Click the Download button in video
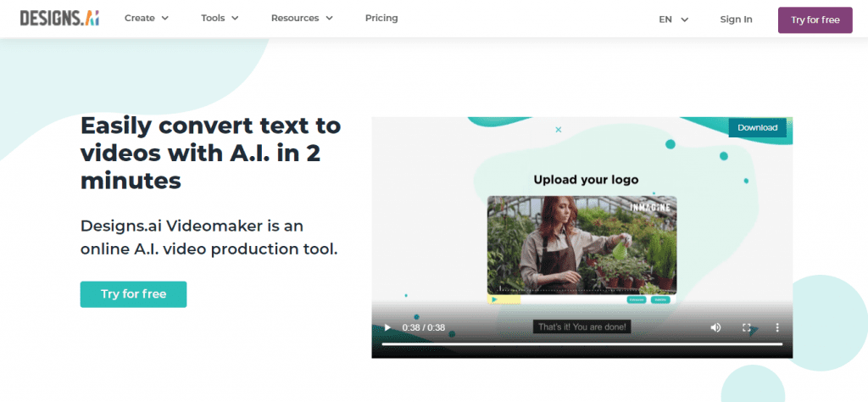Viewport: 868px width, 402px height. 757,127
